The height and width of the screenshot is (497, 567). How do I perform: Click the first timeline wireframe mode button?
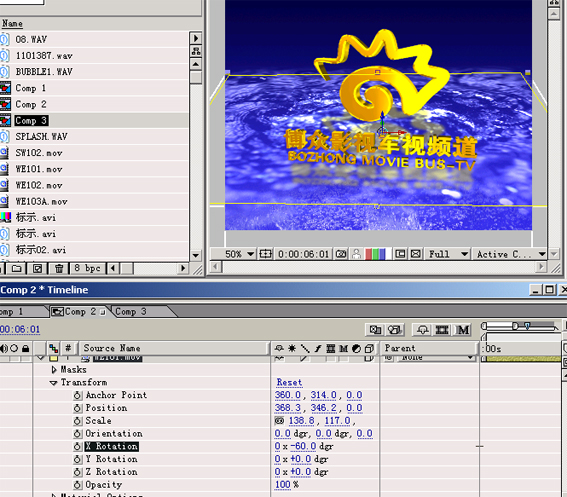pyautogui.click(x=375, y=330)
